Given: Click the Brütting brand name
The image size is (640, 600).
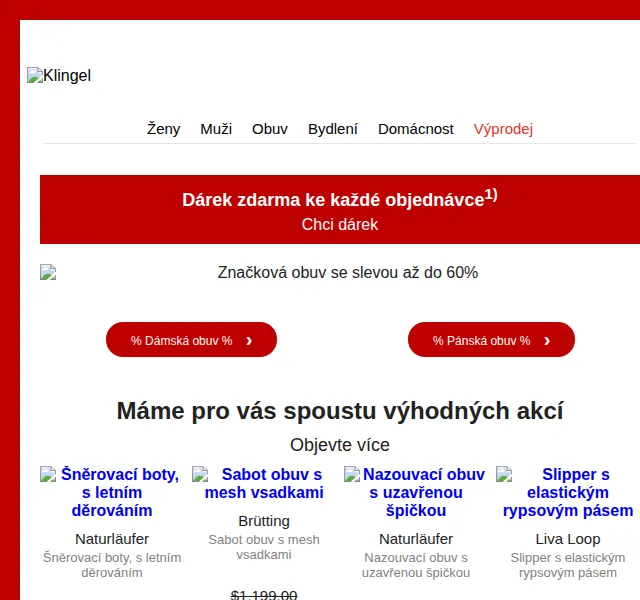Looking at the screenshot, I should click(x=264, y=521).
